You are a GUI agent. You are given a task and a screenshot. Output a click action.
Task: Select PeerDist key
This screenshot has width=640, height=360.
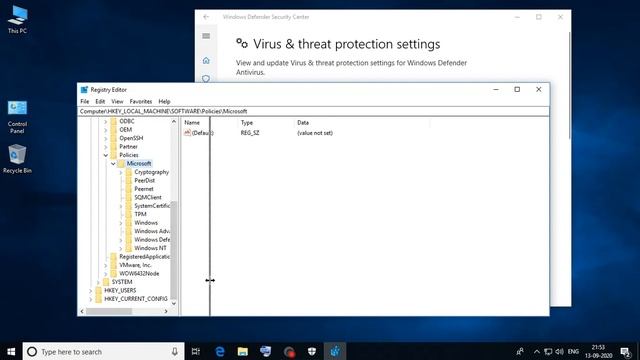click(144, 180)
